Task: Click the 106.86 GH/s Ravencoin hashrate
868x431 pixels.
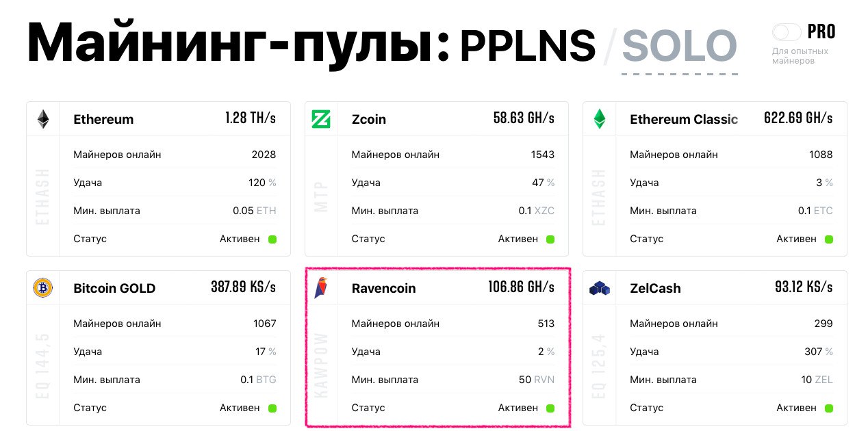Action: [x=522, y=287]
